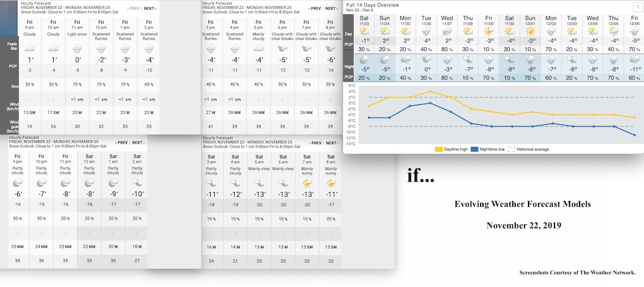Go NEXT in the Fri 9 am hourly panel
This screenshot has width=644, height=287.
coord(150,8)
